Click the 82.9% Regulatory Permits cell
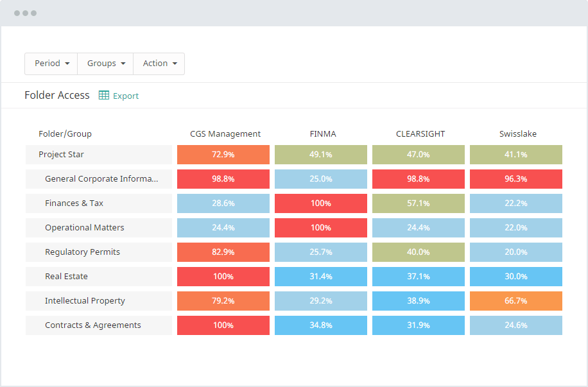The image size is (588, 387). pyautogui.click(x=223, y=252)
